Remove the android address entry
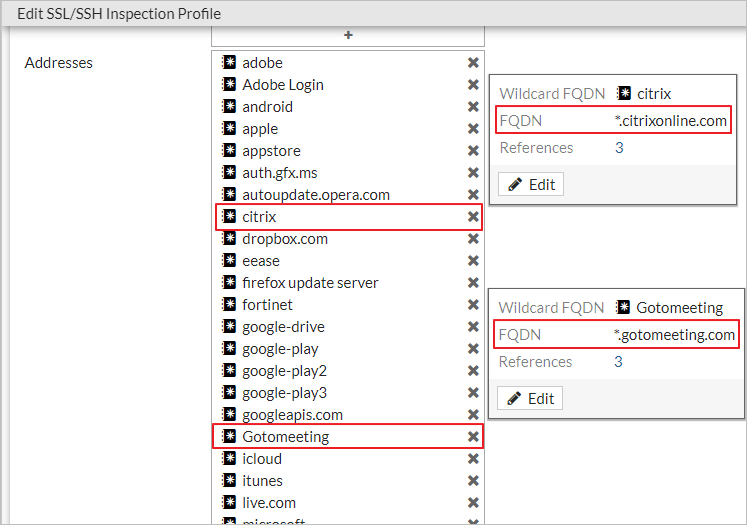The height and width of the screenshot is (525, 747). [473, 107]
